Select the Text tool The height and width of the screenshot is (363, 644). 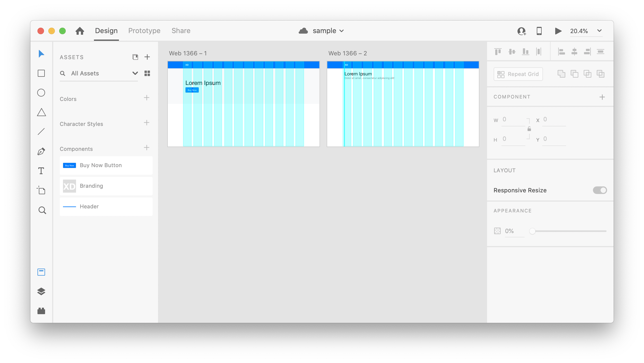pos(41,171)
